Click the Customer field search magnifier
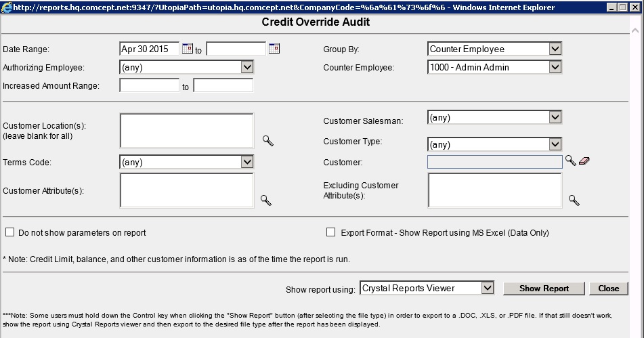This screenshot has width=644, height=338. point(570,161)
